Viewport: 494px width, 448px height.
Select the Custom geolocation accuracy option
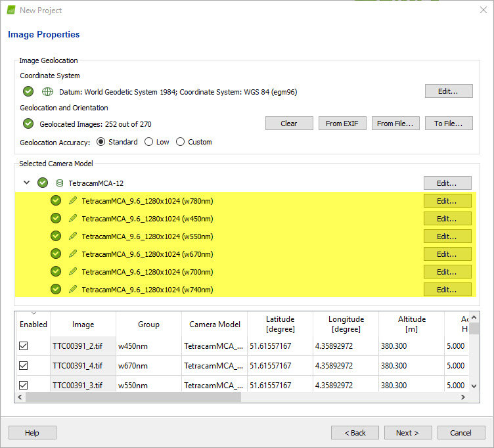180,142
